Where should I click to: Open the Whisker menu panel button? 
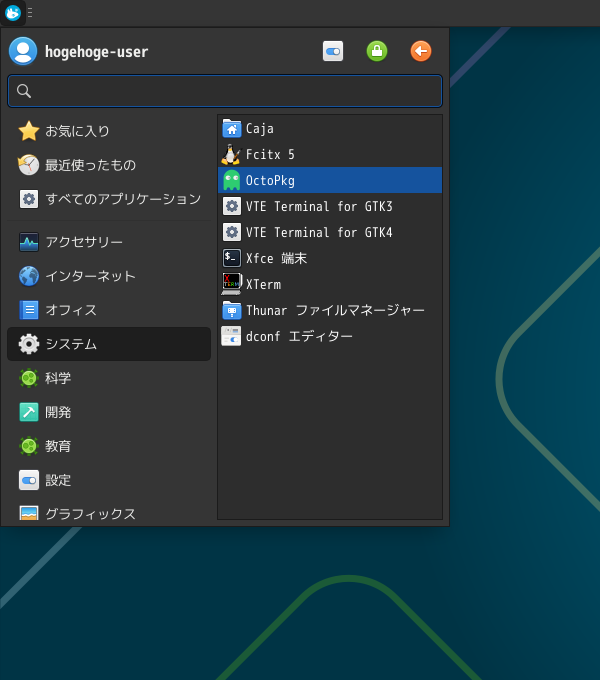13,13
